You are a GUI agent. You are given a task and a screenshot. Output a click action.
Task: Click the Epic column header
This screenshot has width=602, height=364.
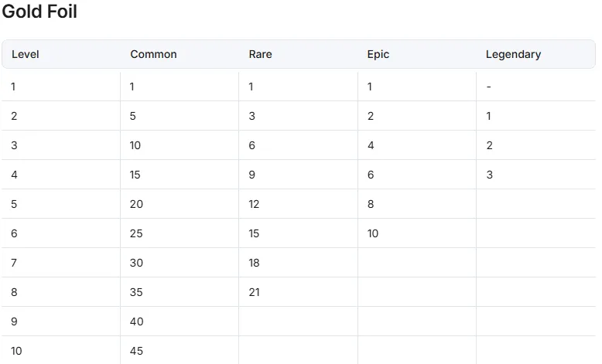pos(378,54)
